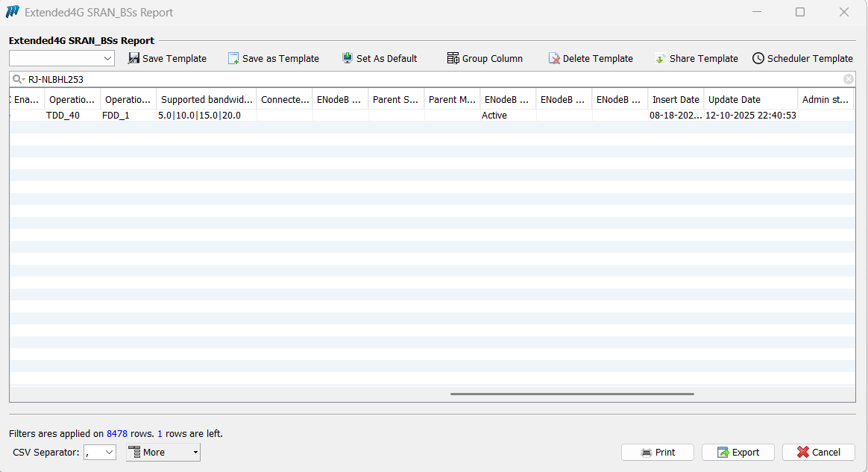Image resolution: width=868 pixels, height=472 pixels.
Task: Click the Group Column icon
Action: 453,58
